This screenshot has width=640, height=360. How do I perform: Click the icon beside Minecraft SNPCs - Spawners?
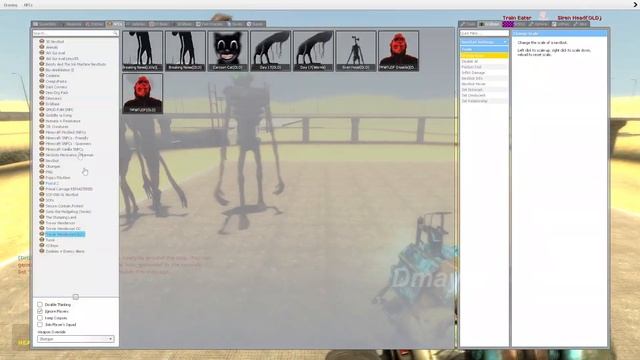pyautogui.click(x=42, y=143)
